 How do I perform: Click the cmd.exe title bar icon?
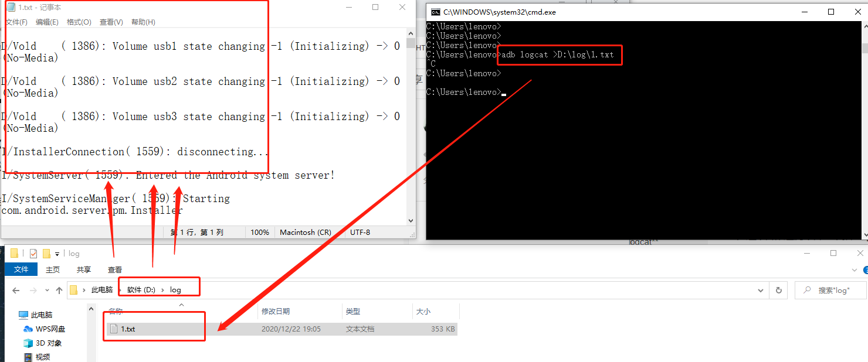pos(436,12)
